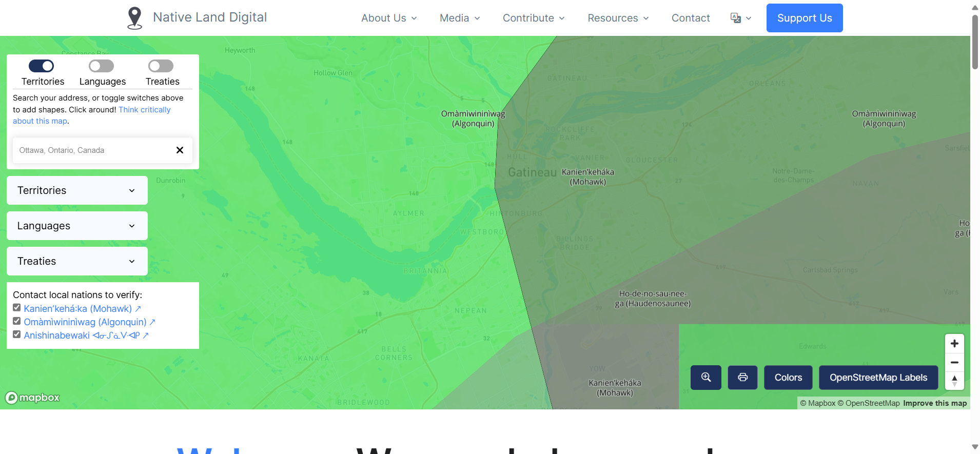
Task: Enable the Treaties toggle switch
Action: [x=161, y=66]
